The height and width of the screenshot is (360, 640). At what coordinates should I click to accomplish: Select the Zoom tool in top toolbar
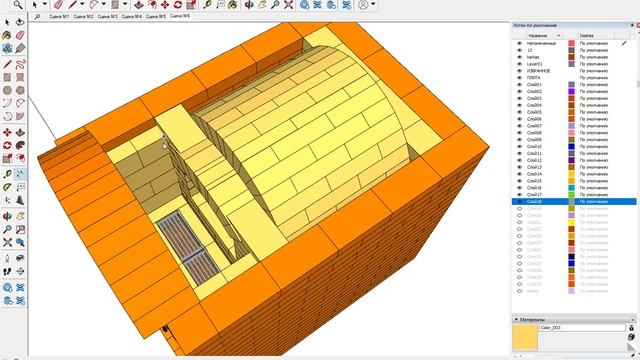tap(276, 5)
